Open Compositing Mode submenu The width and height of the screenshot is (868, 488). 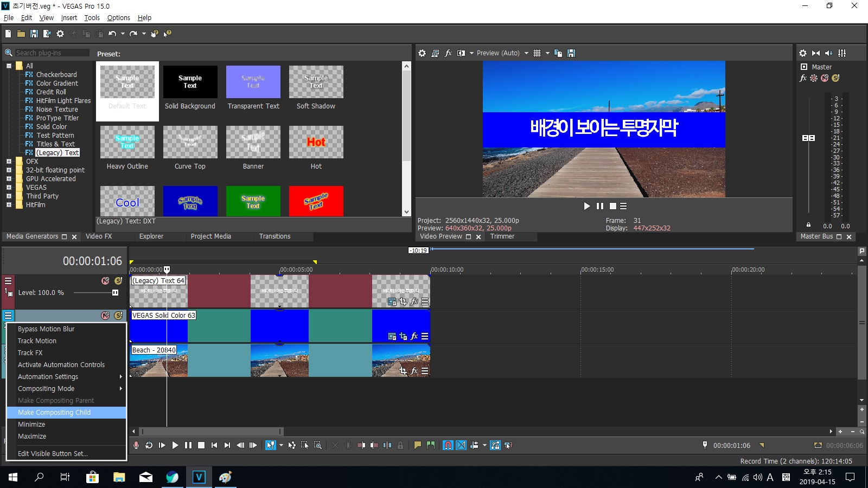[66, 389]
